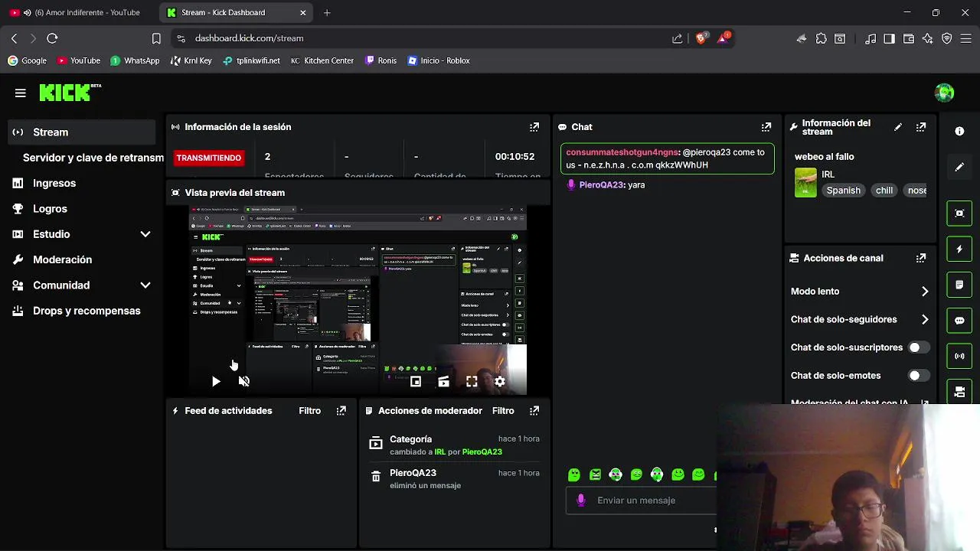Click the Spanish tag chip
This screenshot has height=551, width=980.
(x=843, y=191)
